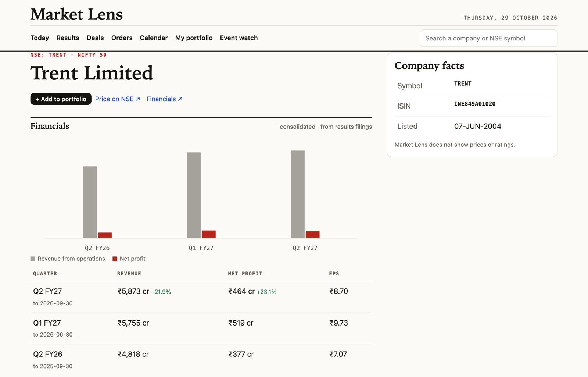Click the NET PROFIT column header

pyautogui.click(x=245, y=274)
